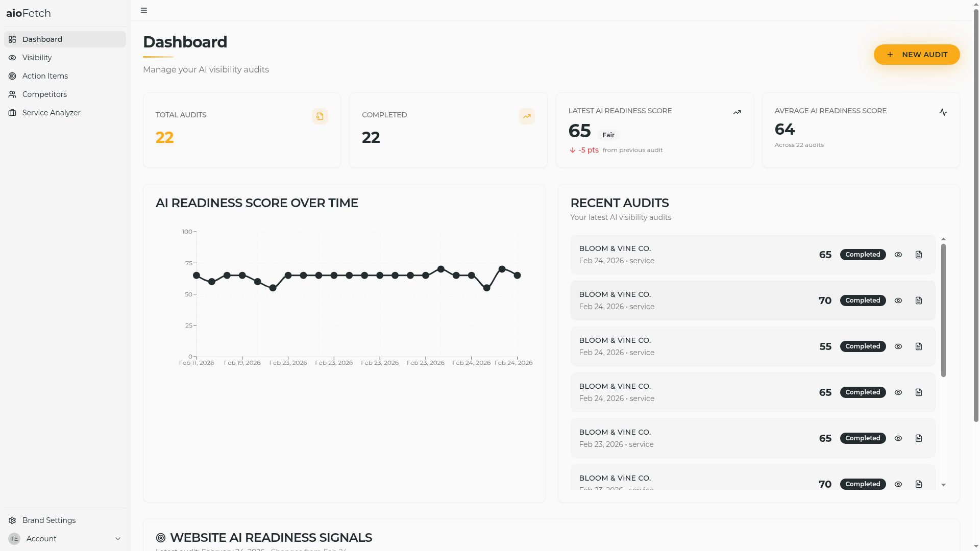
Task: Start a New Audit
Action: 917,55
